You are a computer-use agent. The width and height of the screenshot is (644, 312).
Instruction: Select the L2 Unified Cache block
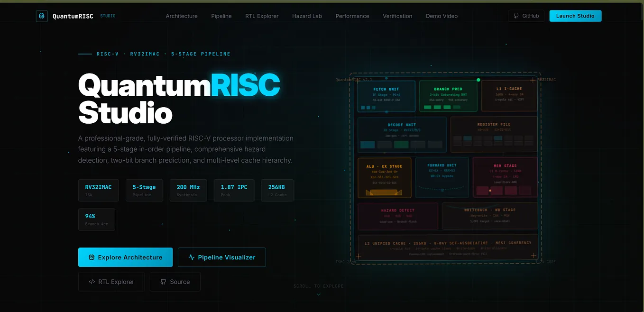448,248
